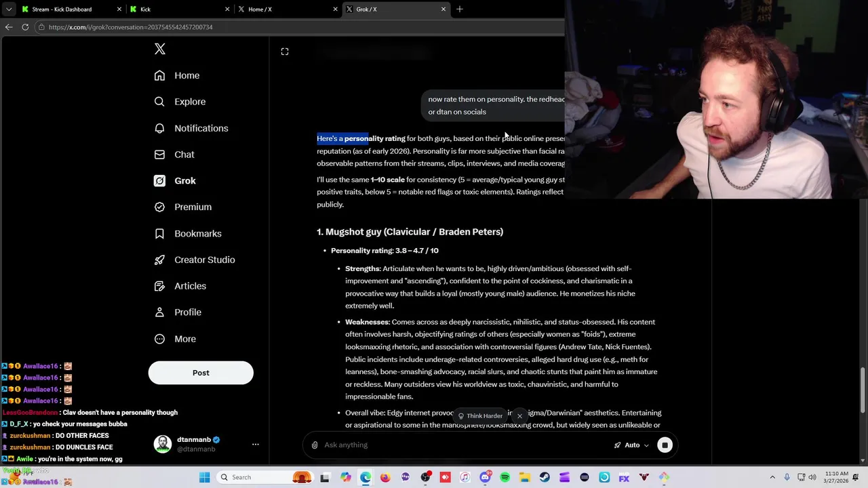Image resolution: width=868 pixels, height=488 pixels.
Task: Click the taskbar Search box
Action: (267, 477)
